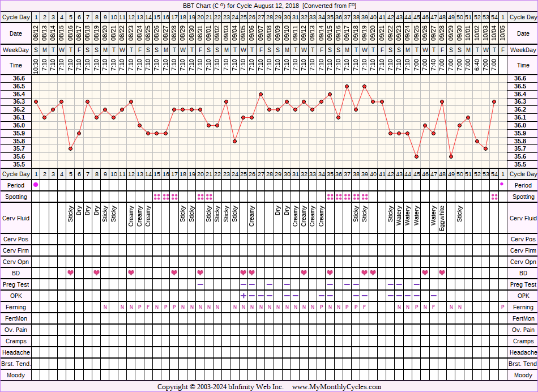Select the 36.5 temperature point on day 37
The width and height of the screenshot is (538, 392).
347,86
